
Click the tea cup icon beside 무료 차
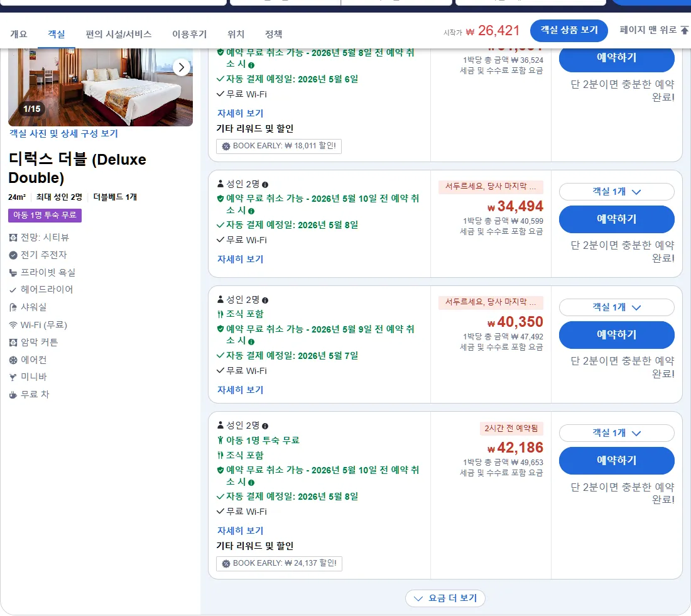click(x=13, y=395)
